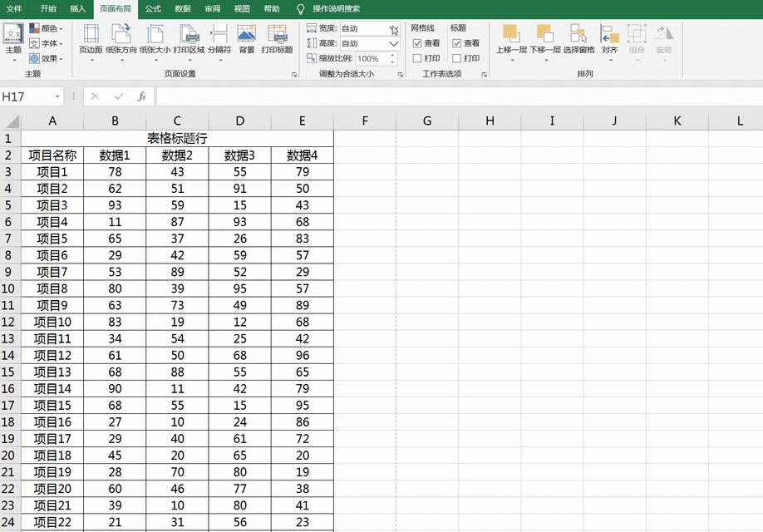Viewport: 763px width, 532px height.
Task: Click the Group (组合) icon
Action: [637, 33]
